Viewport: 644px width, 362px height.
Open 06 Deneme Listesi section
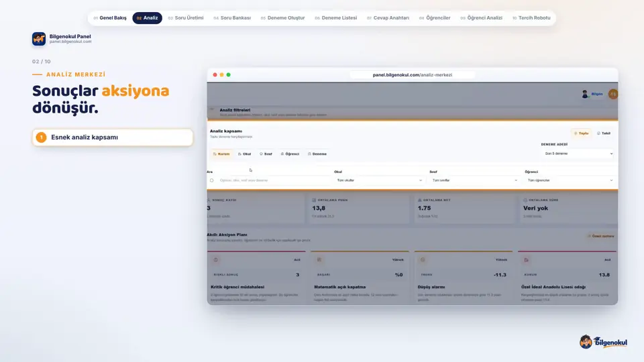(x=336, y=18)
